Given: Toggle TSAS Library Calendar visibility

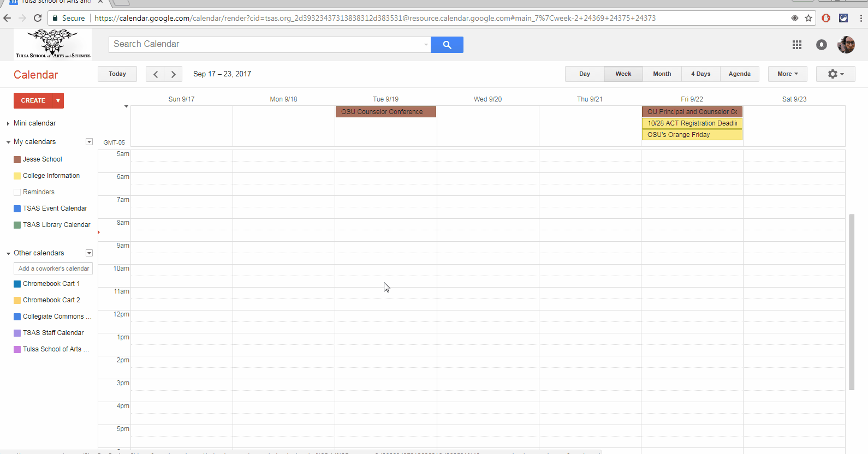Looking at the screenshot, I should pos(17,225).
